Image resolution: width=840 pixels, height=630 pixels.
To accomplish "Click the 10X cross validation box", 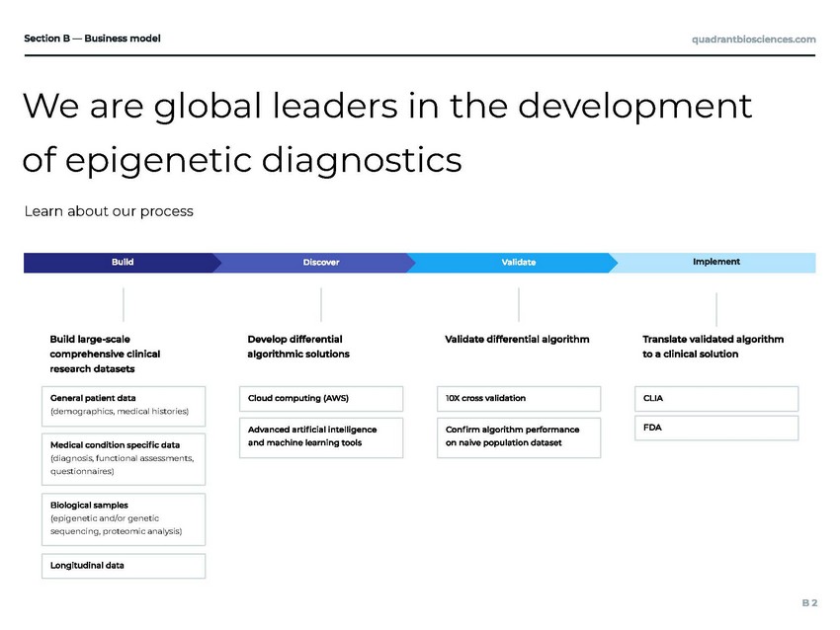I will pyautogui.click(x=519, y=398).
